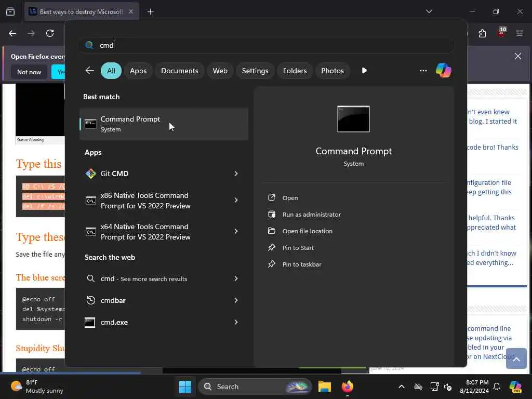Click Not now in Firefox notification
Image resolution: width=532 pixels, height=399 pixels.
pos(29,72)
